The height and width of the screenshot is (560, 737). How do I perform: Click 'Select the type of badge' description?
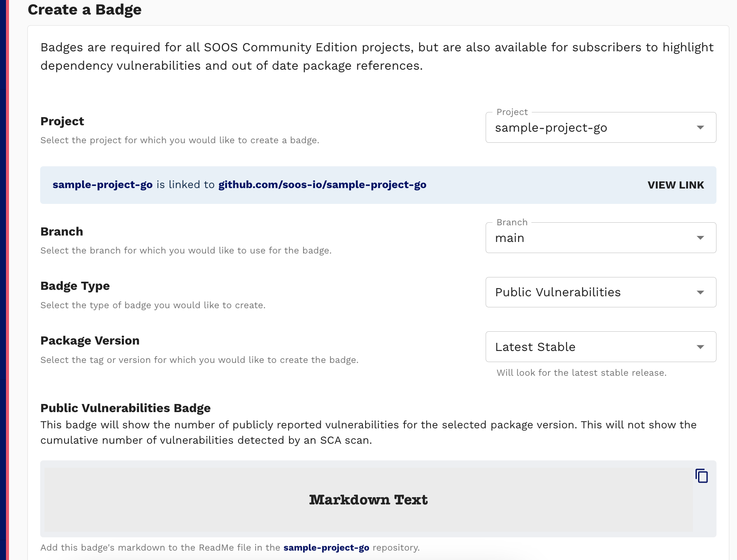(x=153, y=305)
